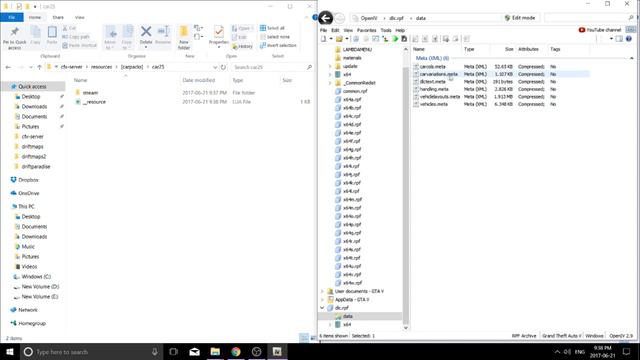Switch to Explorer Share ribbon tab

click(58, 18)
